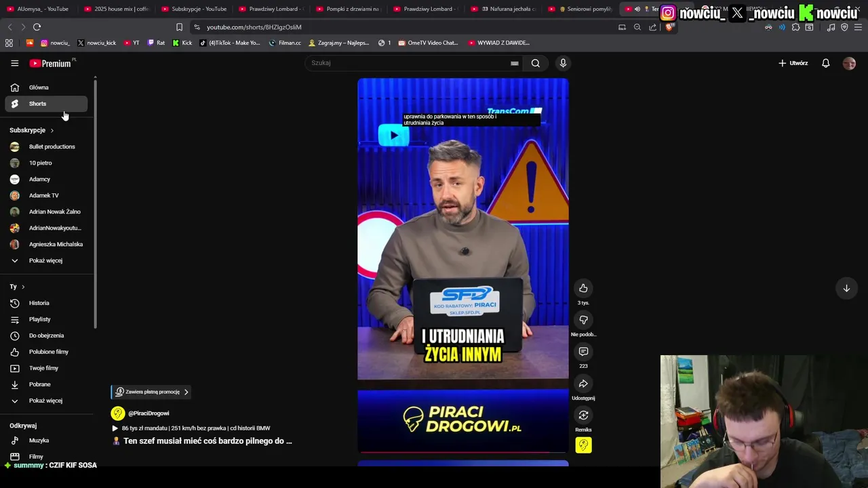Image resolution: width=868 pixels, height=488 pixels.
Task: Start voice search with the microphone icon
Action: (x=563, y=63)
